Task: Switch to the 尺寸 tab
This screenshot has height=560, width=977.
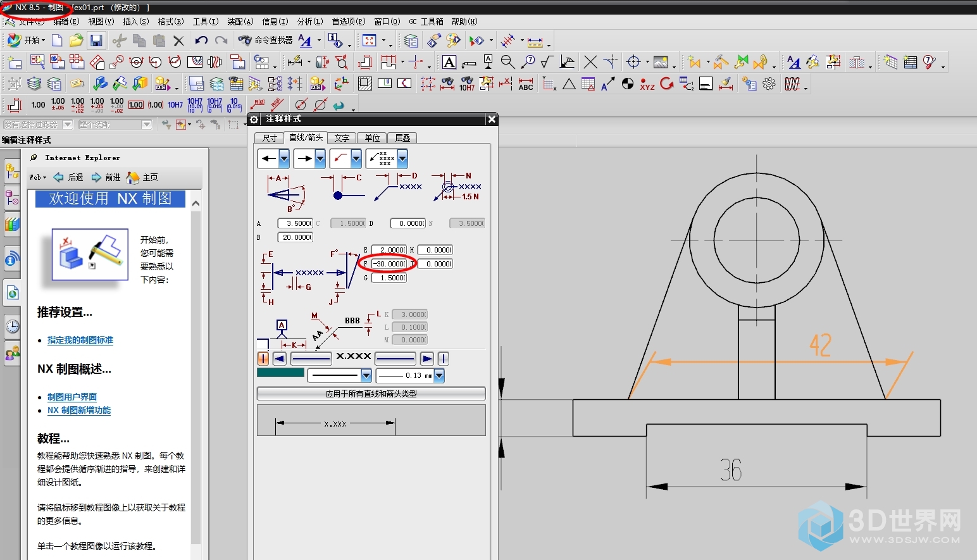Action: (x=270, y=138)
